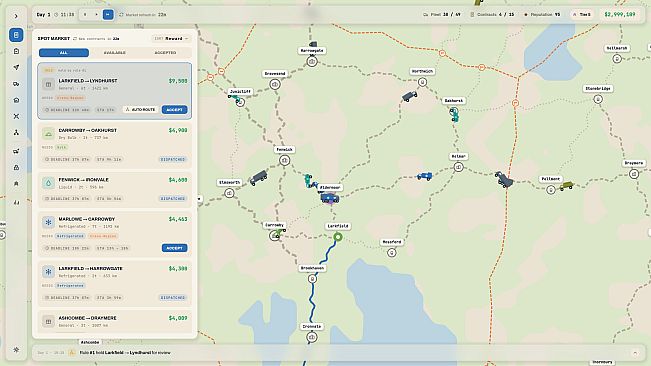Open the lock sidebar icon
Image resolution: width=651 pixels, height=366 pixels.
coord(16,167)
